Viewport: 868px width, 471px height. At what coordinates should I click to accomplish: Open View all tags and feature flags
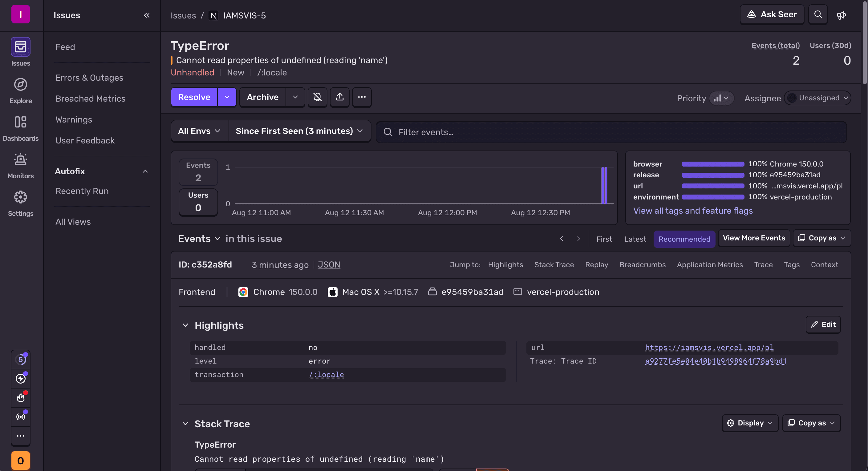tap(693, 211)
